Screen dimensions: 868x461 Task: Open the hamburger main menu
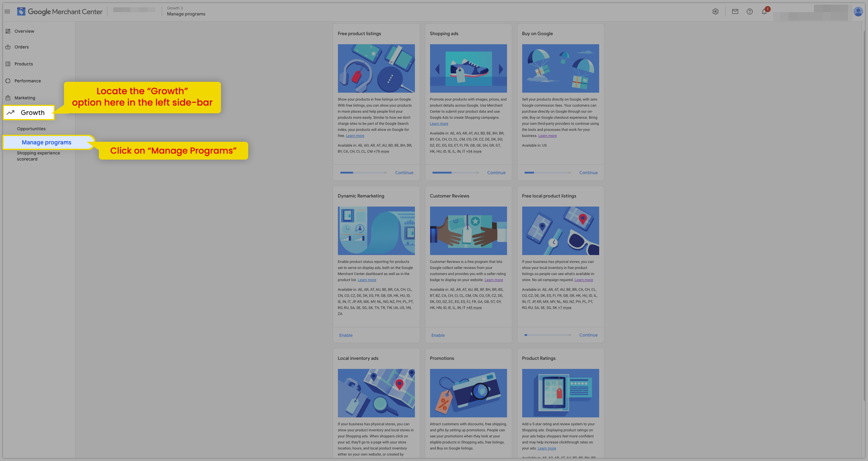pos(7,12)
